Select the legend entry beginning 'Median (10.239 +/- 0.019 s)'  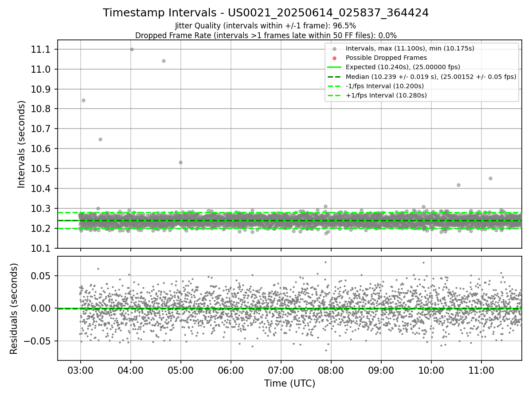(x=431, y=76)
